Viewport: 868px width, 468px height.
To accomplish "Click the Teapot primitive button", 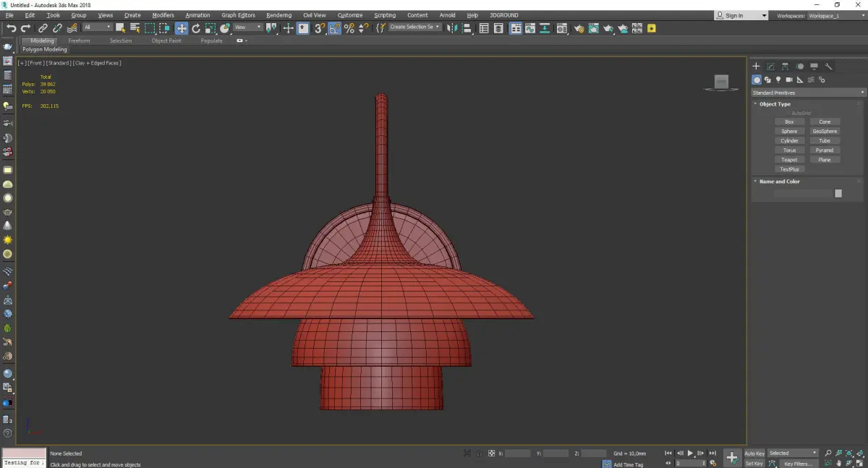I will coord(789,160).
